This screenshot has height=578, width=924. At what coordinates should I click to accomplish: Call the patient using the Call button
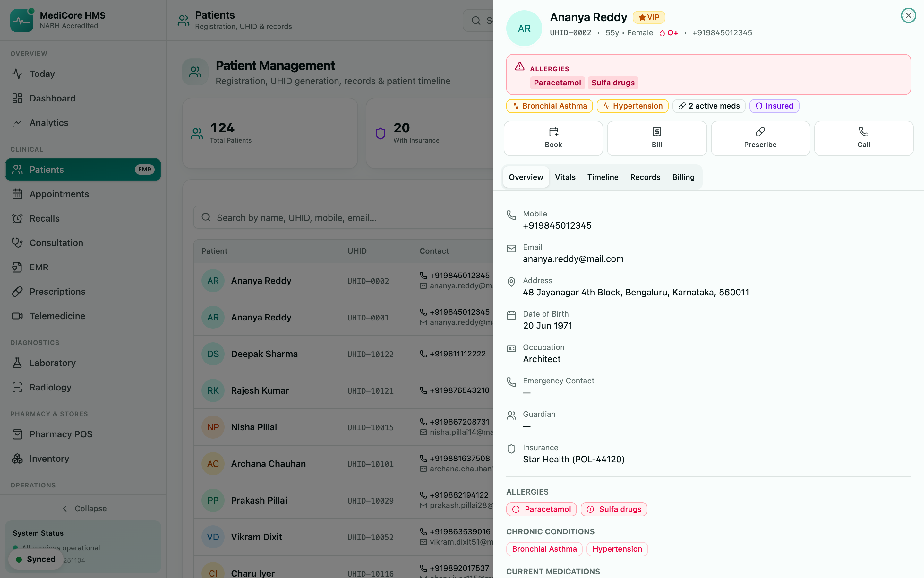pyautogui.click(x=864, y=138)
